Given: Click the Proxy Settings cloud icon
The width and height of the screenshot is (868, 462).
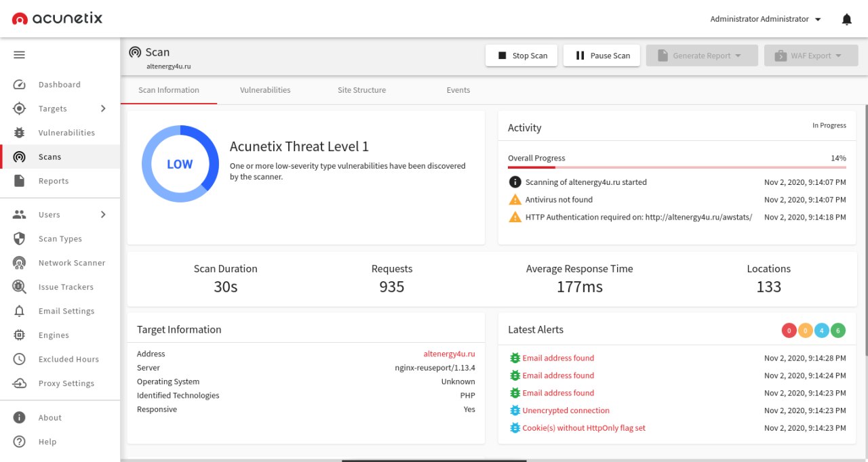Looking at the screenshot, I should coord(19,383).
